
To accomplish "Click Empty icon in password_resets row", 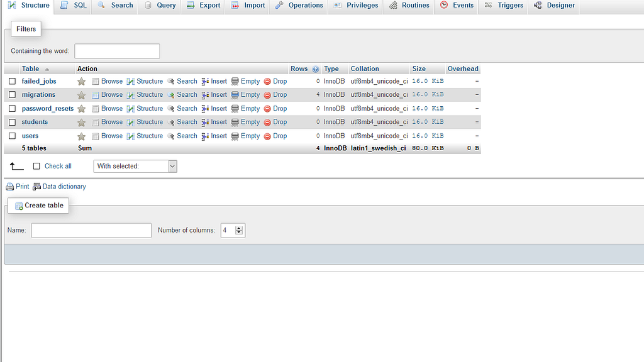I will (x=235, y=109).
